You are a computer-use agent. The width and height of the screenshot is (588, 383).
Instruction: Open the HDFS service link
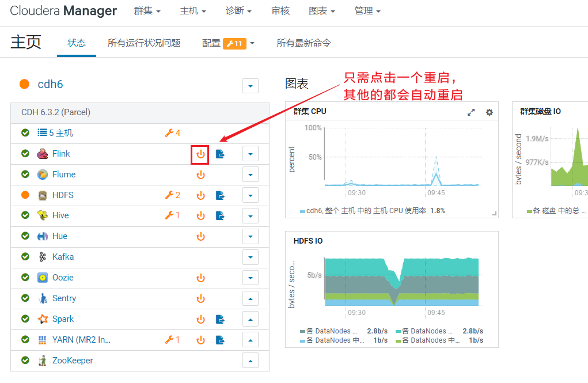[63, 195]
